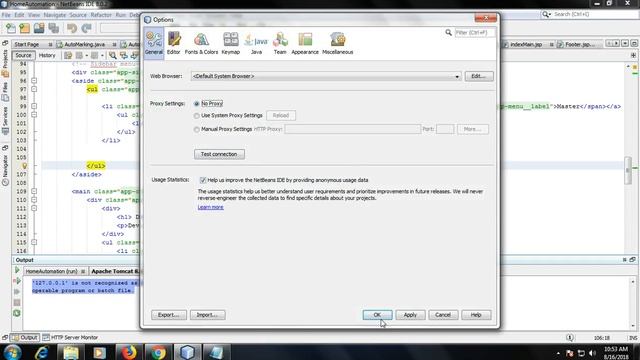Switch to the Start Page tab
Screen dimensions: 640x360
27,44
